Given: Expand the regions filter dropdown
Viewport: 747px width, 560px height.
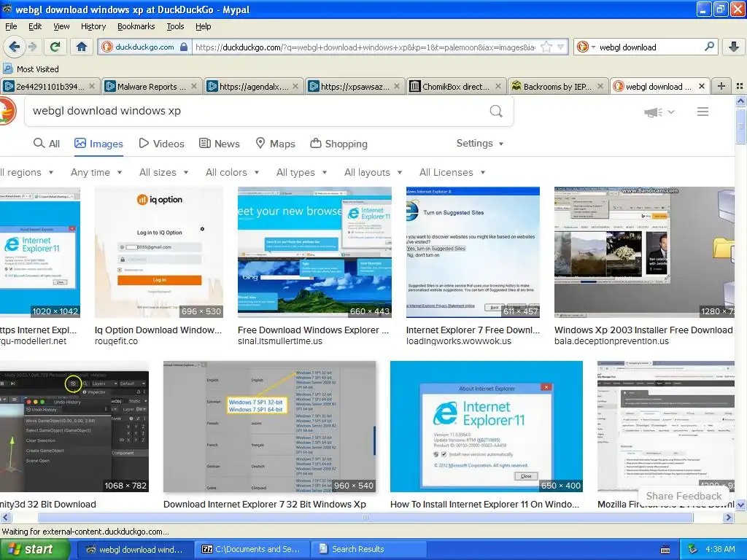Looking at the screenshot, I should pos(26,172).
